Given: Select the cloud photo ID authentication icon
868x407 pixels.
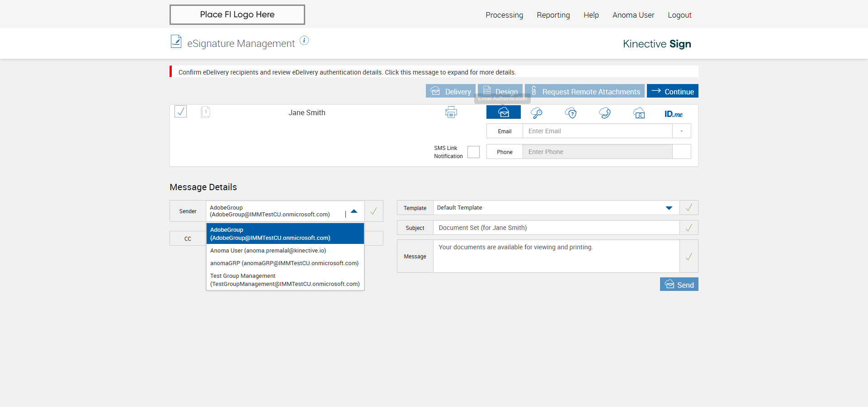Looking at the screenshot, I should tap(639, 113).
